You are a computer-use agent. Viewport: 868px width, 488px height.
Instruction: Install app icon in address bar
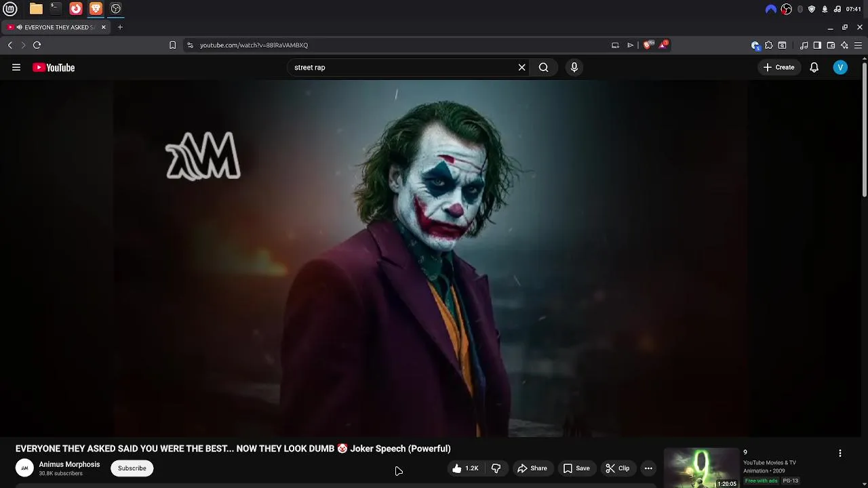point(615,45)
